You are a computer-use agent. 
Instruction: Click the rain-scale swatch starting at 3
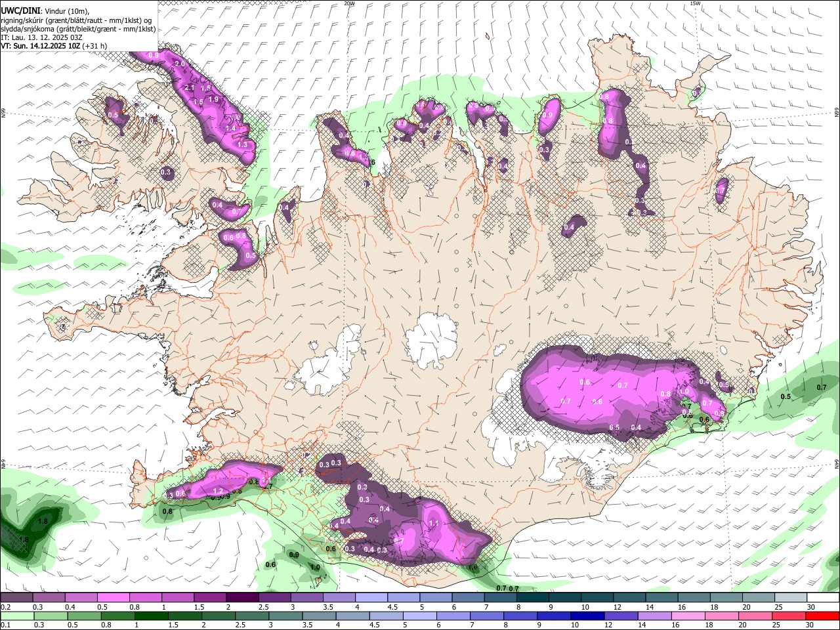click(x=285, y=616)
